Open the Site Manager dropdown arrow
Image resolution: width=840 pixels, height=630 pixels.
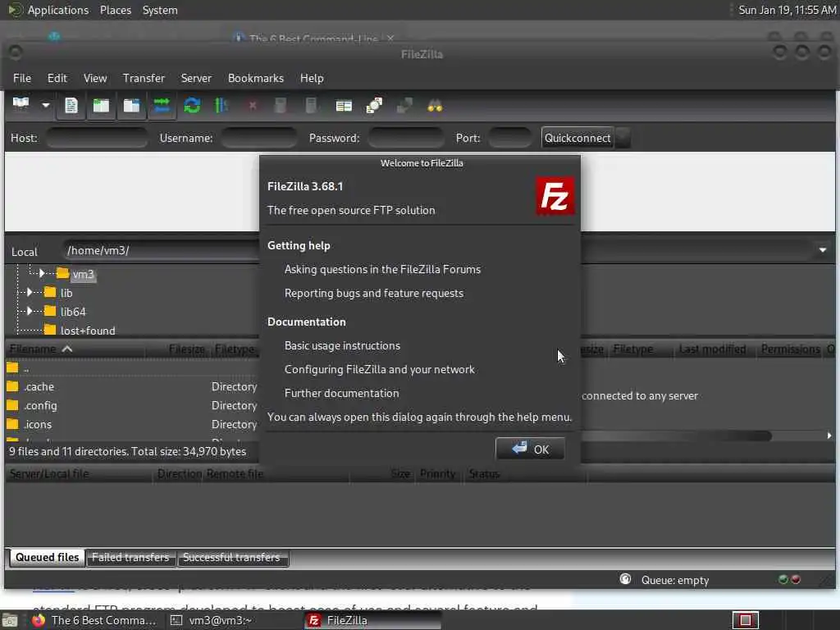(46, 106)
